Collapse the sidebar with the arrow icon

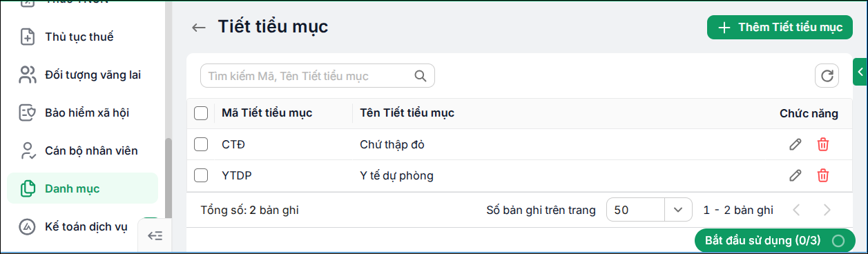pos(155,236)
